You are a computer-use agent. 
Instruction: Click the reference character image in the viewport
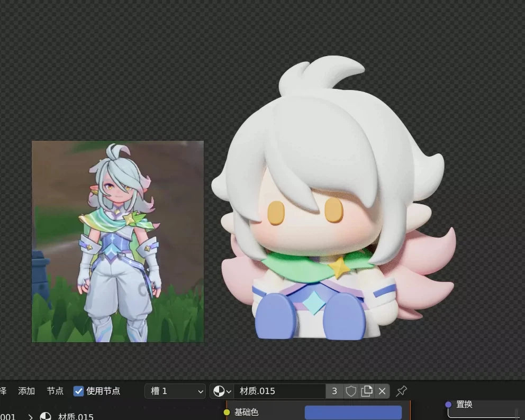click(x=117, y=241)
